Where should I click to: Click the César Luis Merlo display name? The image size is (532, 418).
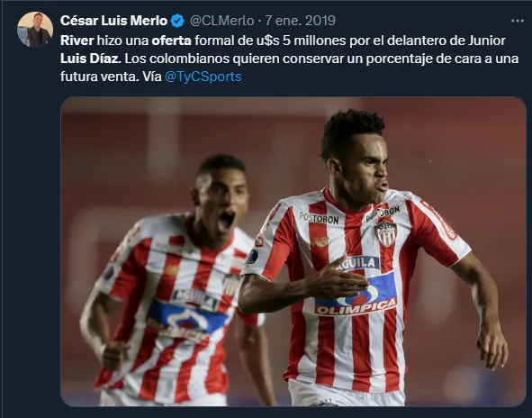point(114,21)
